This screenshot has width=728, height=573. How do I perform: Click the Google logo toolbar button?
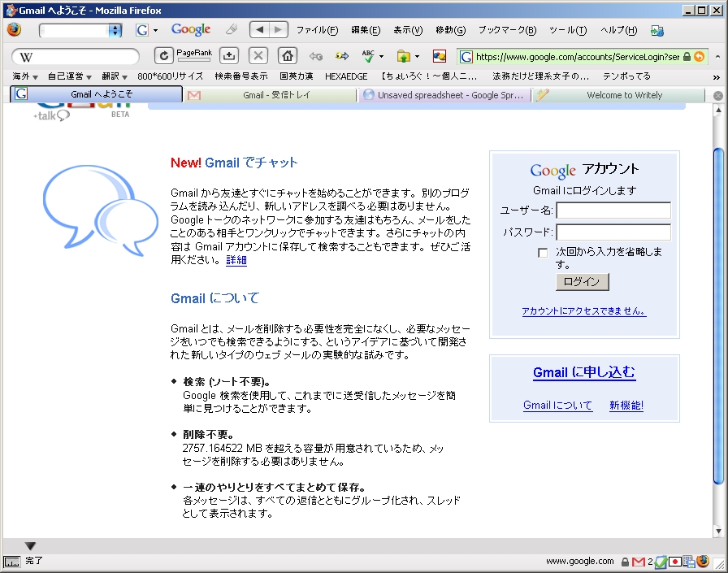[191, 30]
